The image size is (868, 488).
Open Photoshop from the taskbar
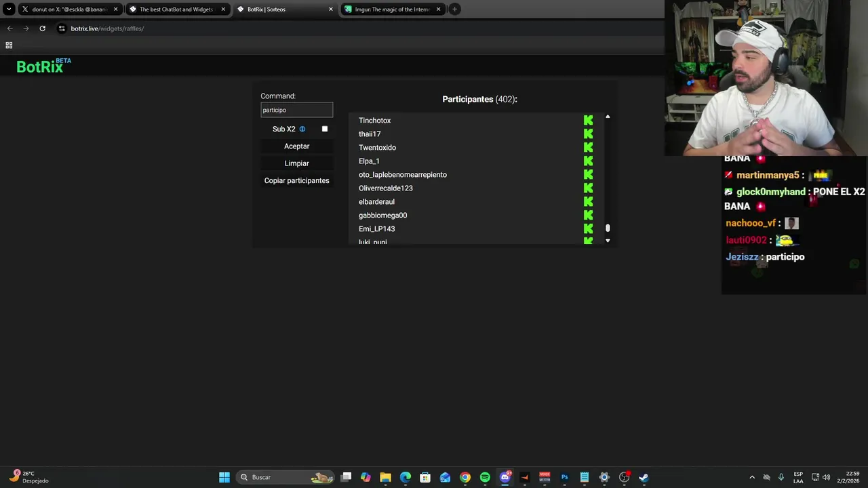[x=564, y=477]
